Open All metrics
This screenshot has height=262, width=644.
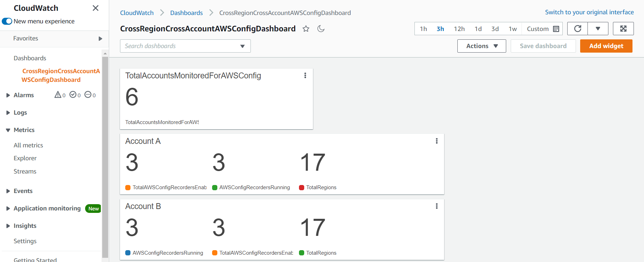pyautogui.click(x=28, y=145)
